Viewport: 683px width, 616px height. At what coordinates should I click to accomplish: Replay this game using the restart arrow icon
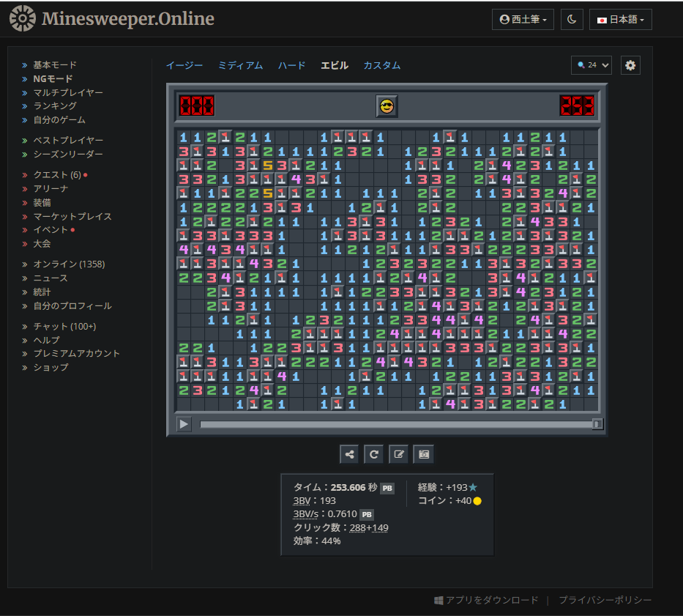pyautogui.click(x=374, y=453)
